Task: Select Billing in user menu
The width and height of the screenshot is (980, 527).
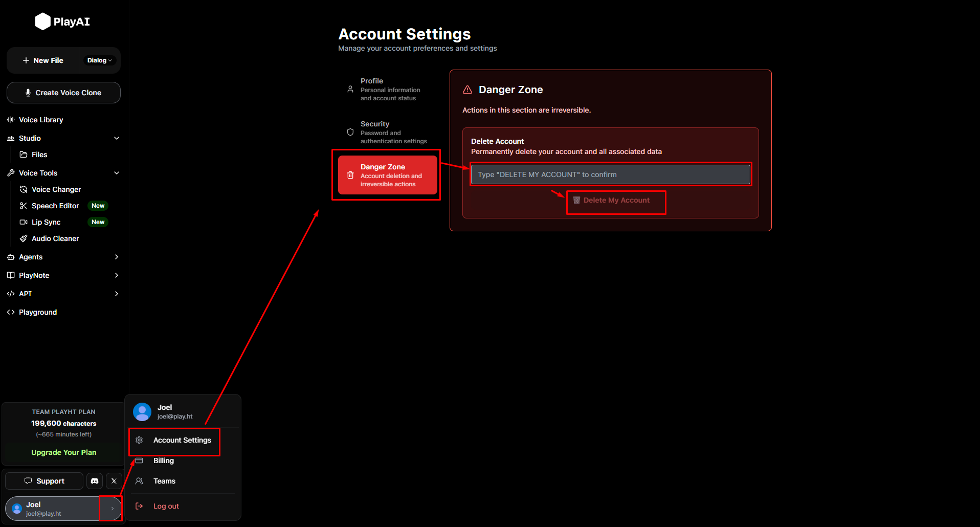Action: pyautogui.click(x=164, y=460)
